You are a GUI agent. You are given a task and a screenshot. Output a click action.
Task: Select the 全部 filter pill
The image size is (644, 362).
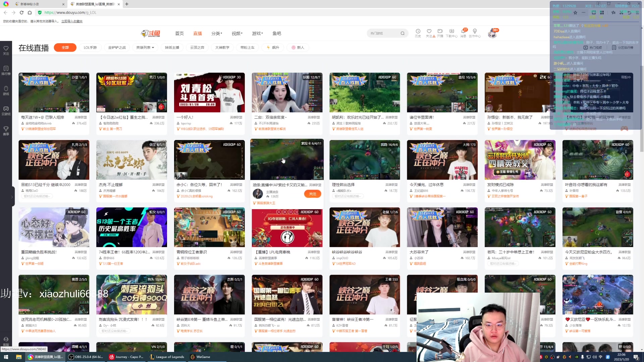65,48
